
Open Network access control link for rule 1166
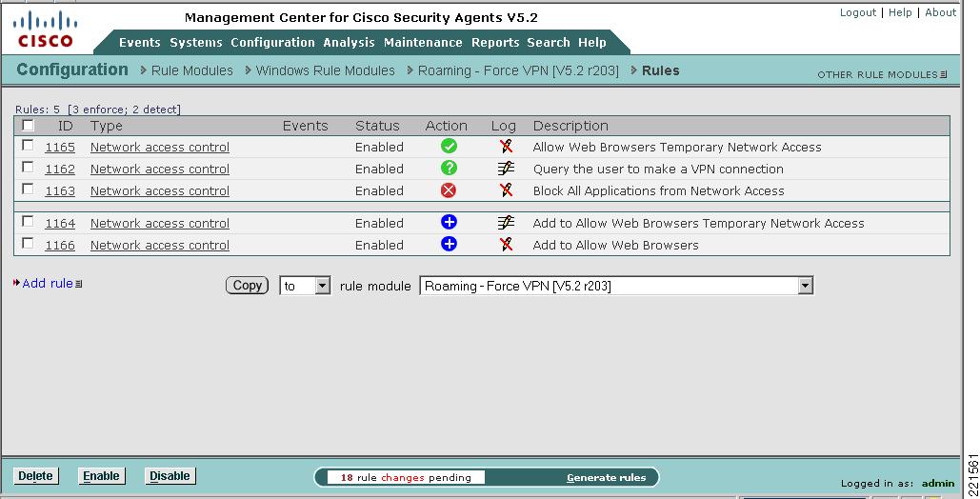click(x=160, y=245)
